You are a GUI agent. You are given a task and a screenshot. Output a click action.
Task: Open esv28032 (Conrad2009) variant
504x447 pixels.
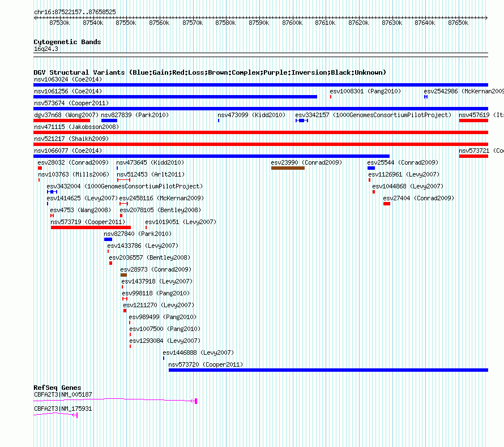tap(73, 162)
